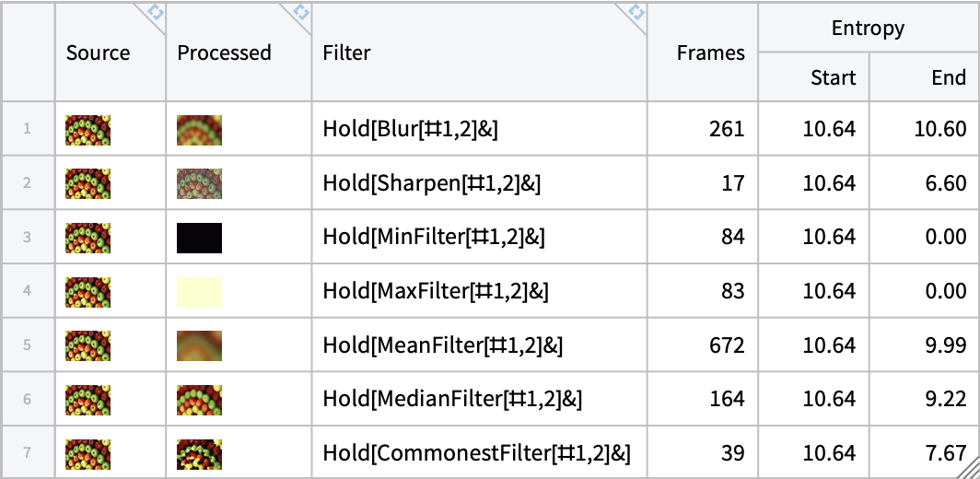This screenshot has width=980, height=479.
Task: Click the MeanFilter processed thumbnail
Action: click(199, 345)
